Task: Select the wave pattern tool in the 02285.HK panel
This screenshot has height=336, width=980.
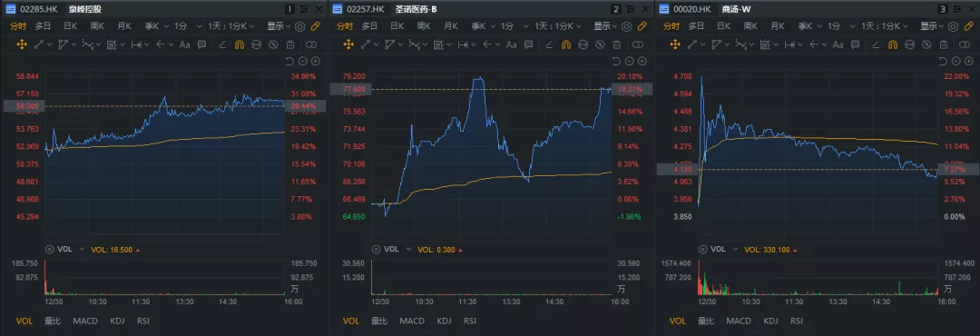Action: pyautogui.click(x=87, y=44)
